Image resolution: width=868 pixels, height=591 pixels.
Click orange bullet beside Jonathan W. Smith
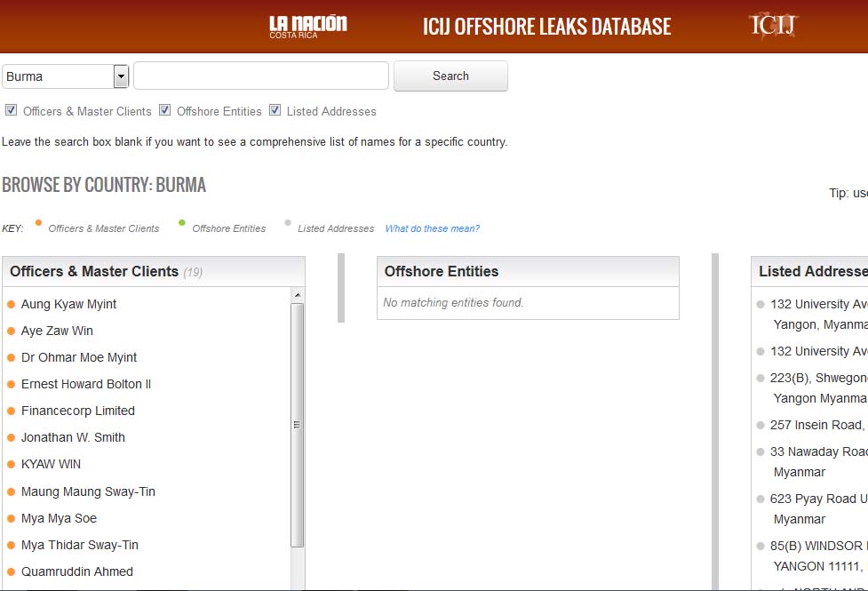pyautogui.click(x=11, y=437)
